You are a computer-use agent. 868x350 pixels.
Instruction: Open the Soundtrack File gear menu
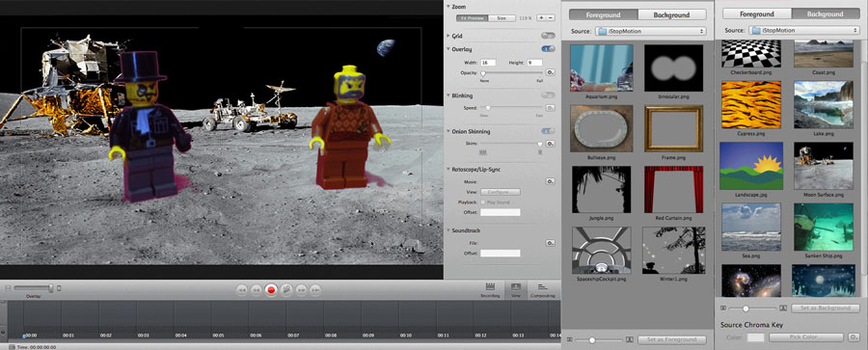551,243
